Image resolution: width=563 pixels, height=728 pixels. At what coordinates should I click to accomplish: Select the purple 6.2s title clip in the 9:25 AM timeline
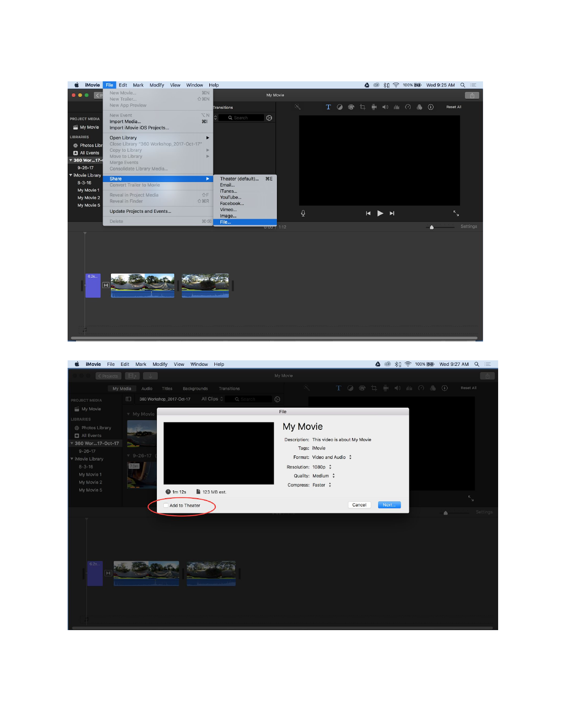pyautogui.click(x=93, y=285)
